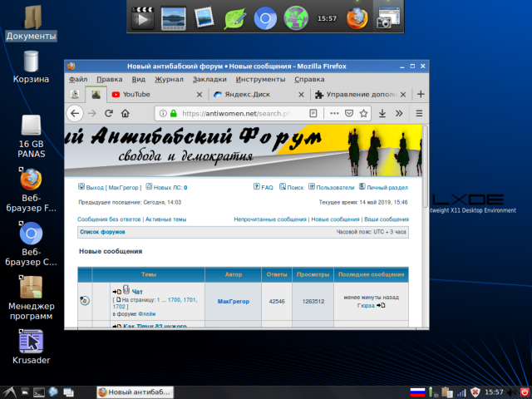Open Менеджер программ desktop icon

coord(31,298)
